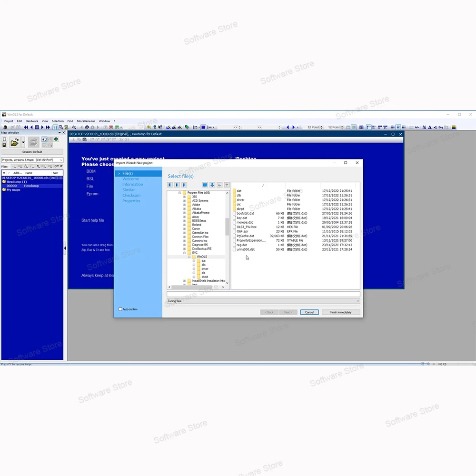Enable the Auto-confirm checkbox
Screen dimensions: 476x476
120,309
